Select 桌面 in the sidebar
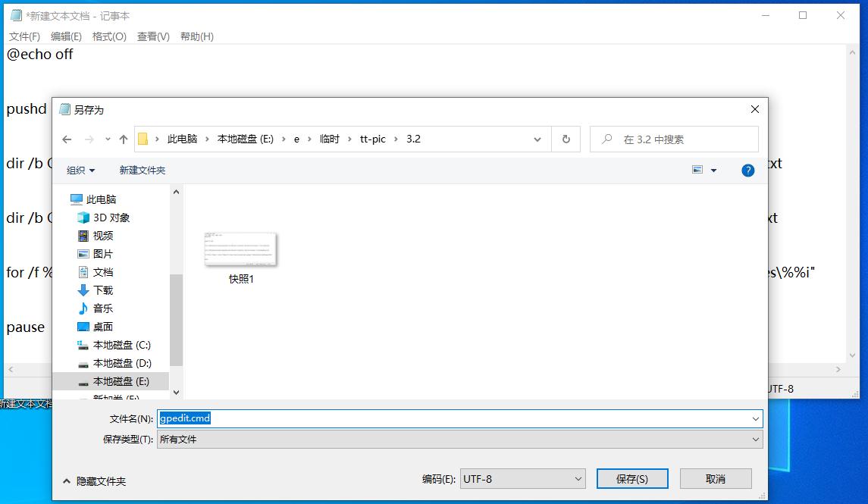This screenshot has height=504, width=868. (x=102, y=327)
